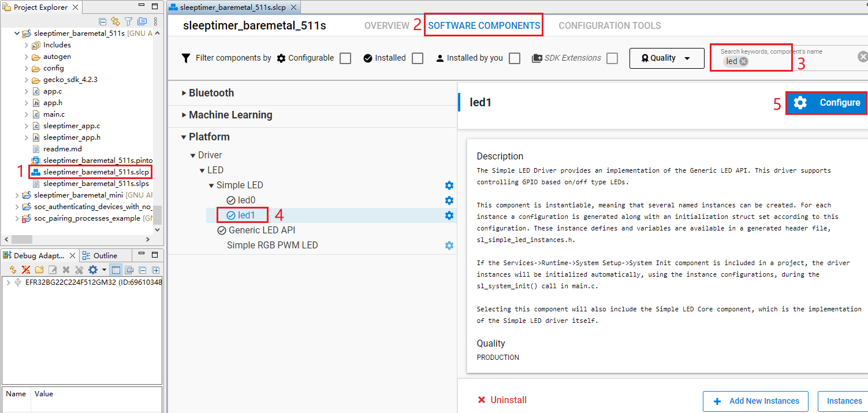Image resolution: width=868 pixels, height=413 pixels.
Task: Click the new folder icon in Debug Adapters toolbar
Action: pos(39,270)
